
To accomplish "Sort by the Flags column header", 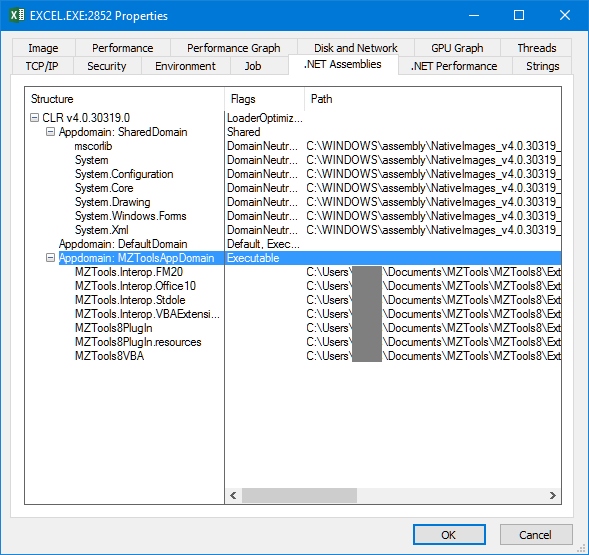I will pyautogui.click(x=264, y=99).
